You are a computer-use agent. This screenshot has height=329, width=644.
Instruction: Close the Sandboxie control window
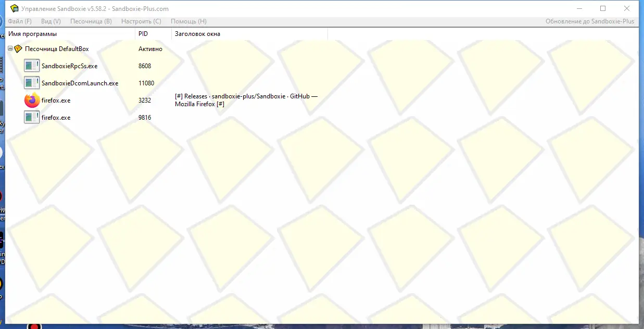pos(627,8)
